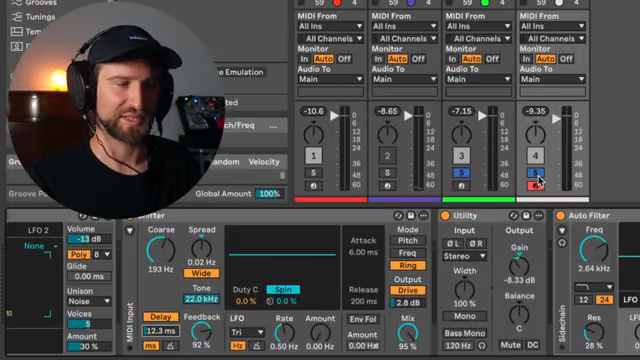Enable the Bass Mono switch
The image size is (640, 360).
pyautogui.click(x=464, y=333)
